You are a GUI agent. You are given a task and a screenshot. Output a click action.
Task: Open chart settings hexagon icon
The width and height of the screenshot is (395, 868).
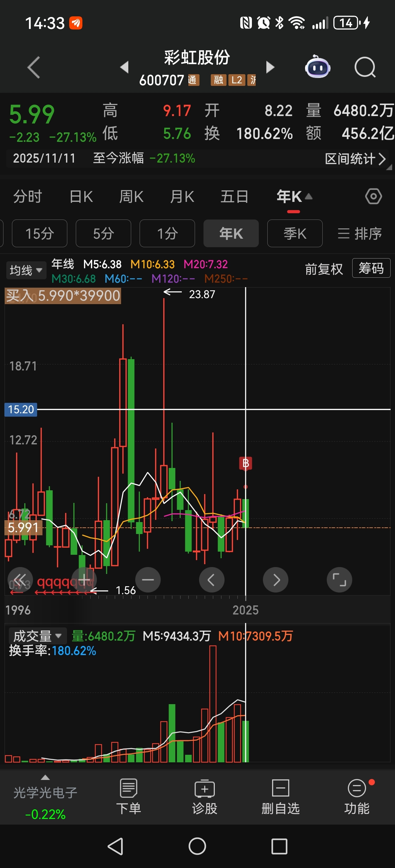pos(373,197)
